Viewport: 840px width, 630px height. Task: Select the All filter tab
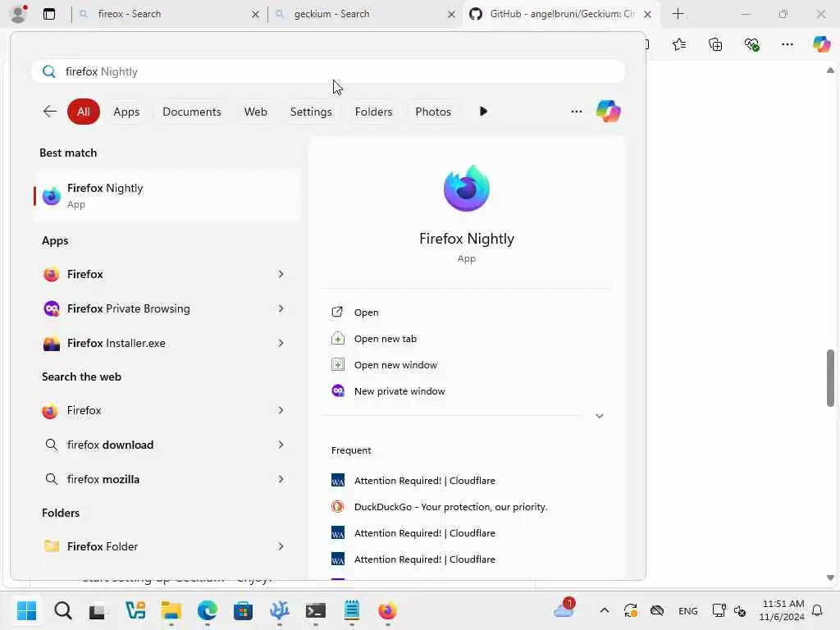click(84, 112)
